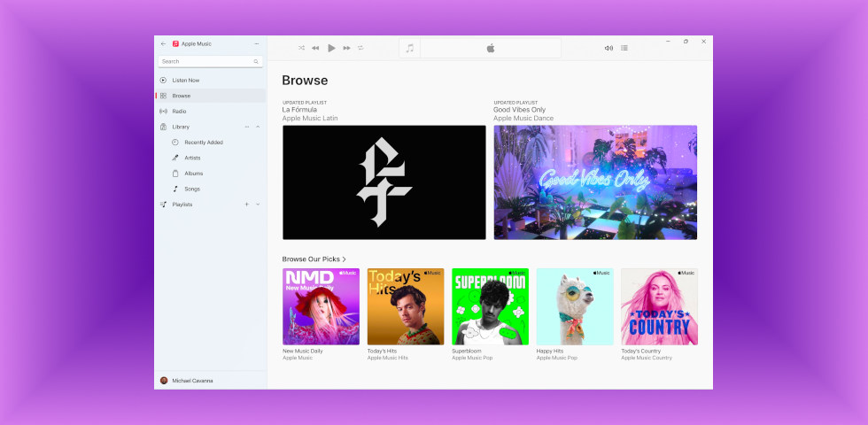This screenshot has width=868, height=425.
Task: Open the Good Vibes Only playlist artwork
Action: tap(595, 182)
